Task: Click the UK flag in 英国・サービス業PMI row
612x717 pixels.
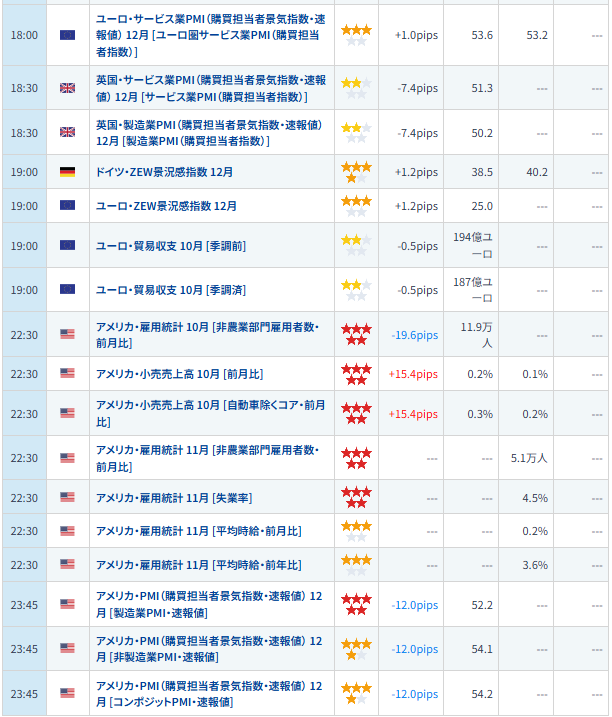Action: (67, 88)
